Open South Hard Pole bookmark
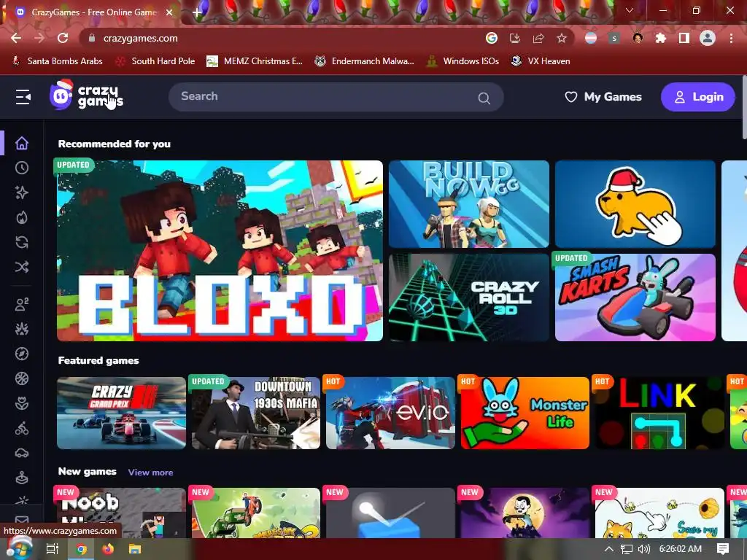 [156, 61]
